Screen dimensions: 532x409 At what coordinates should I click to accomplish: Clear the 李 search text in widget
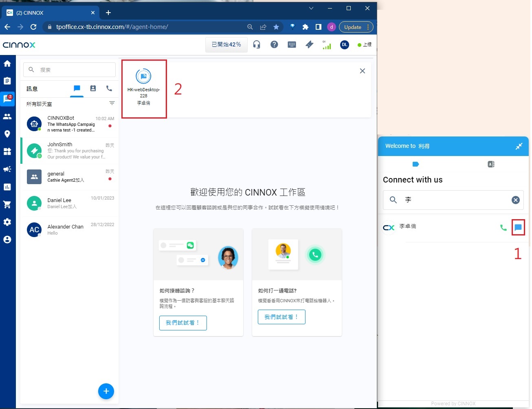pyautogui.click(x=515, y=200)
